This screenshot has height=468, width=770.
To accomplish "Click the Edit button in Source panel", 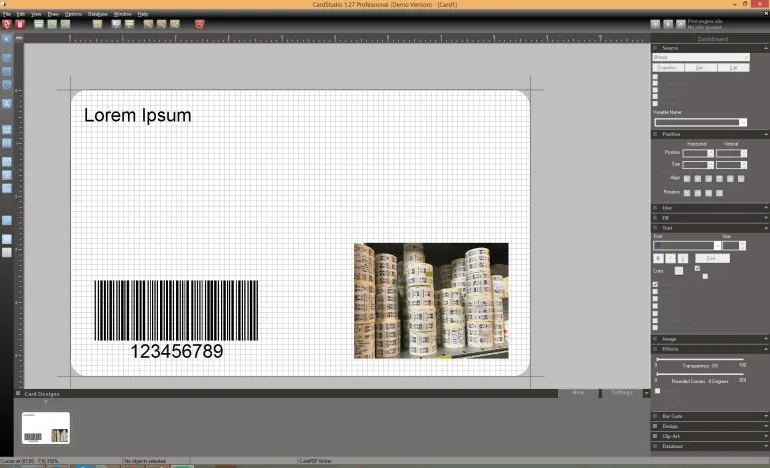I will (734, 68).
